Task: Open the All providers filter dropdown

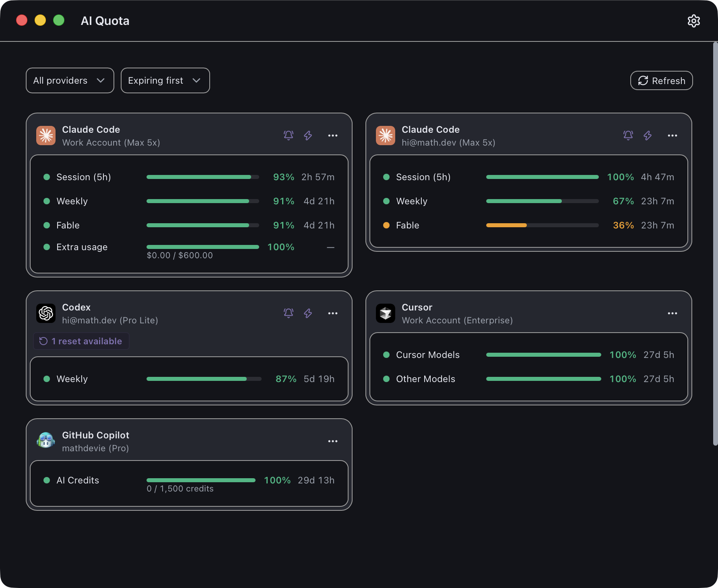Action: click(70, 80)
